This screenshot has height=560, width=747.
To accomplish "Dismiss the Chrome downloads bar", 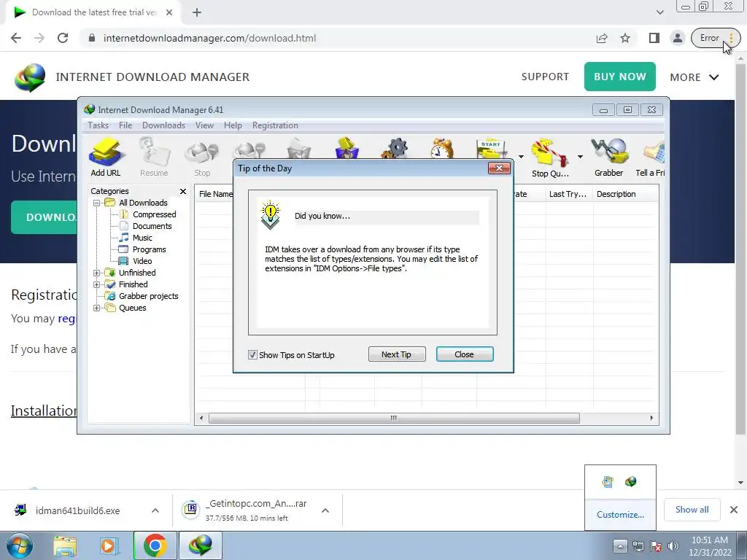I will pyautogui.click(x=734, y=510).
